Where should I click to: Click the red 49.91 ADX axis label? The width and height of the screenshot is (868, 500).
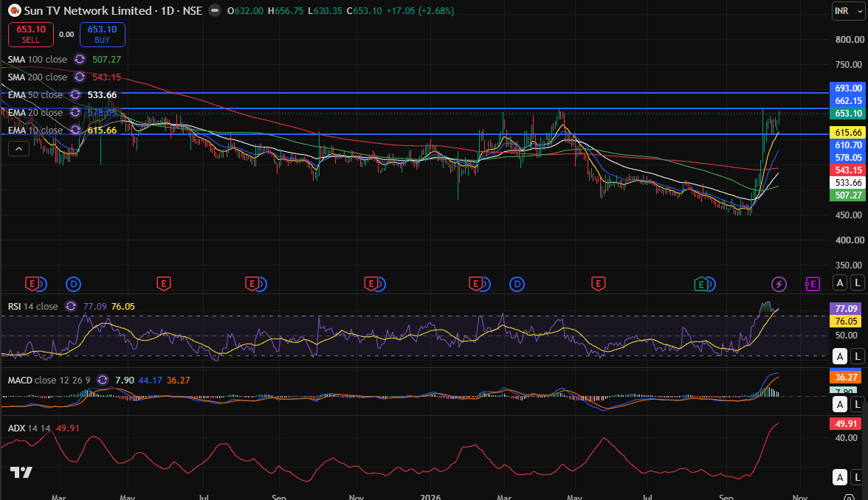pos(846,423)
